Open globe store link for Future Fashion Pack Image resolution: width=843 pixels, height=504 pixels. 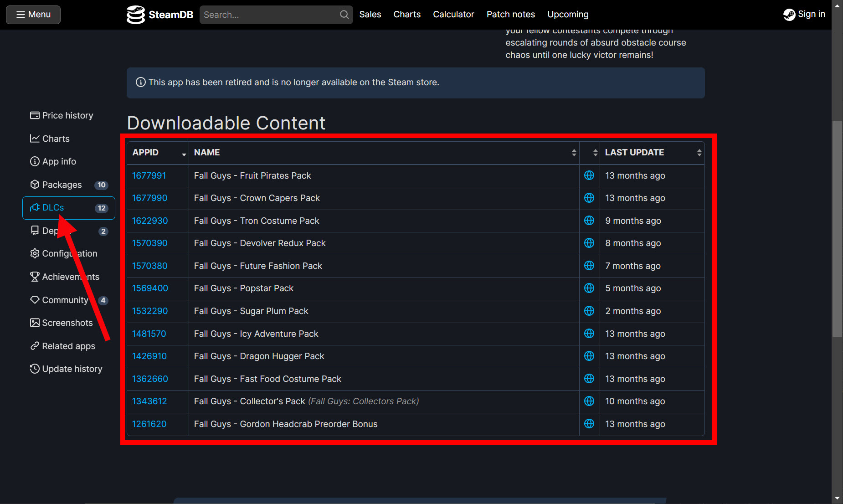(x=589, y=266)
